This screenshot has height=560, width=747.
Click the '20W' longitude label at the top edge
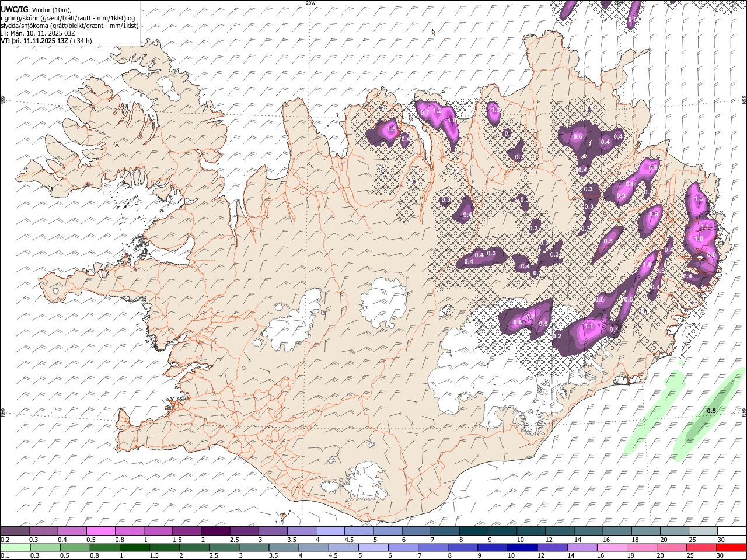[311, 3]
